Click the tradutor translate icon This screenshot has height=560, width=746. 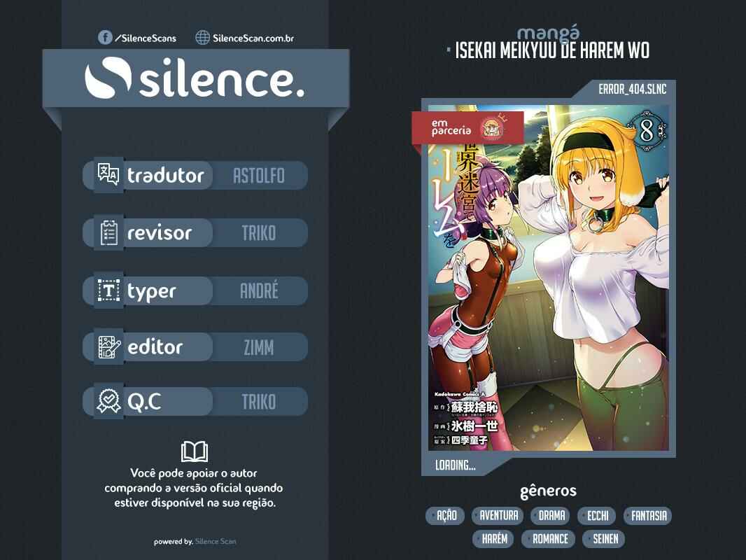point(108,175)
